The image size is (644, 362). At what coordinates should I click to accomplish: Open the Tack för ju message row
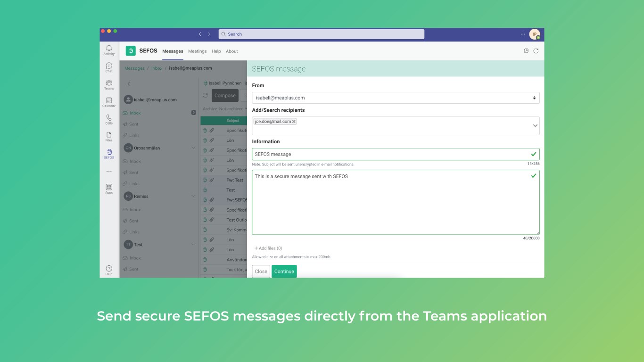click(224, 270)
